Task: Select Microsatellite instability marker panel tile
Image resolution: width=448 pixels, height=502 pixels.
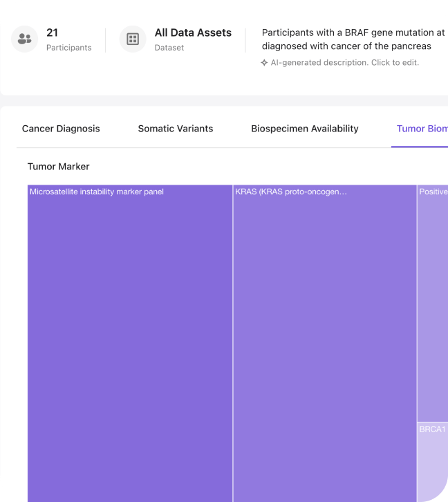Action: pyautogui.click(x=130, y=343)
